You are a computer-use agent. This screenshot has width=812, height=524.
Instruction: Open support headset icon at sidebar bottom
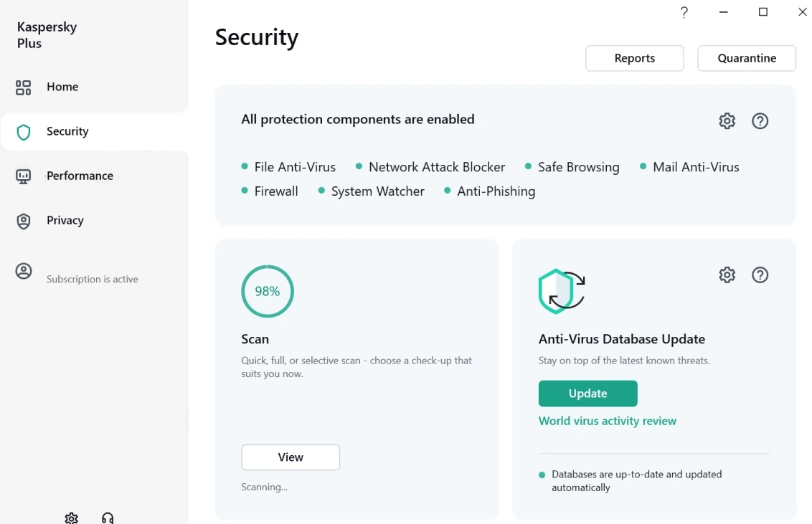click(108, 518)
